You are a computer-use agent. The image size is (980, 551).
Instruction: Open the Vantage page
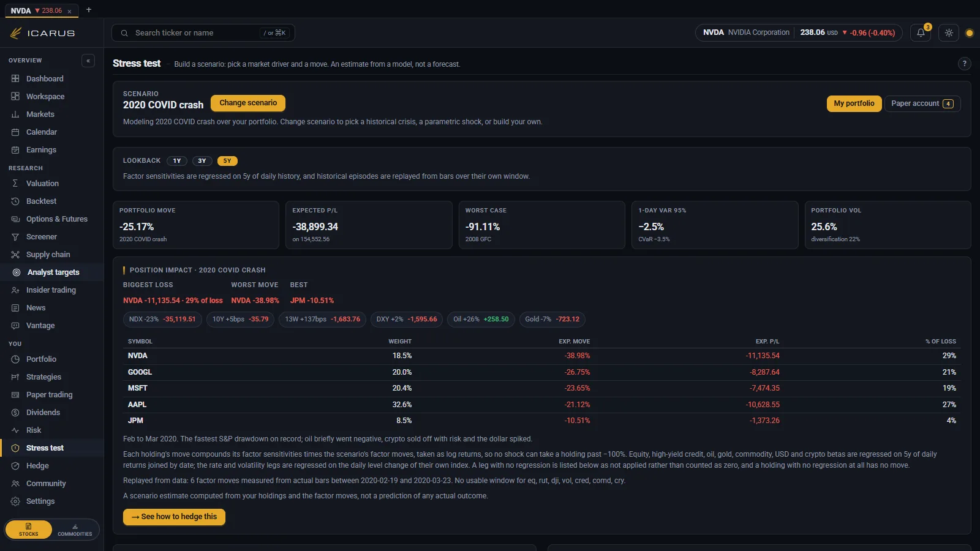[x=51, y=325]
